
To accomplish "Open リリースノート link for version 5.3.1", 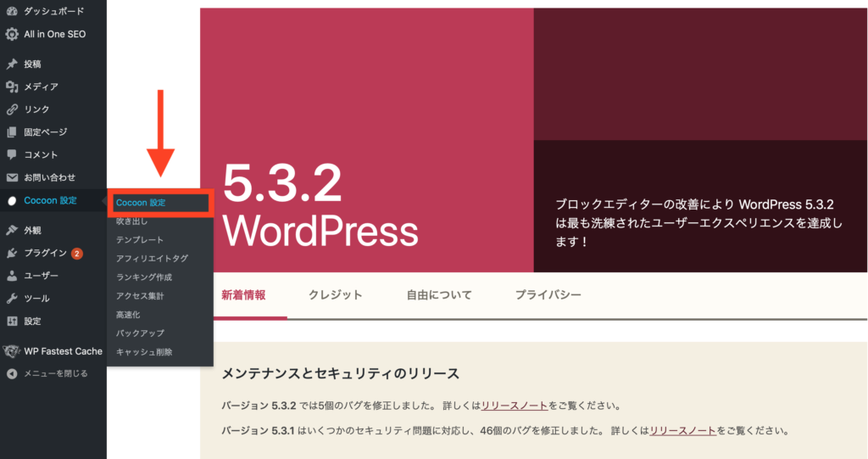I will tap(682, 431).
